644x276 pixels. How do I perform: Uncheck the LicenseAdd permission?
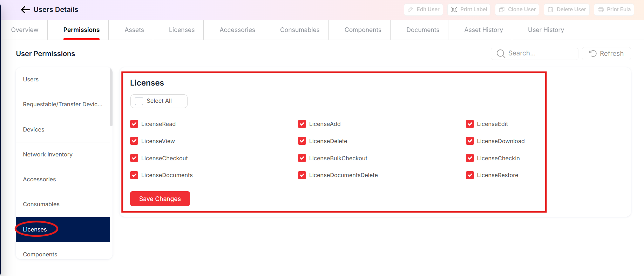coord(302,124)
